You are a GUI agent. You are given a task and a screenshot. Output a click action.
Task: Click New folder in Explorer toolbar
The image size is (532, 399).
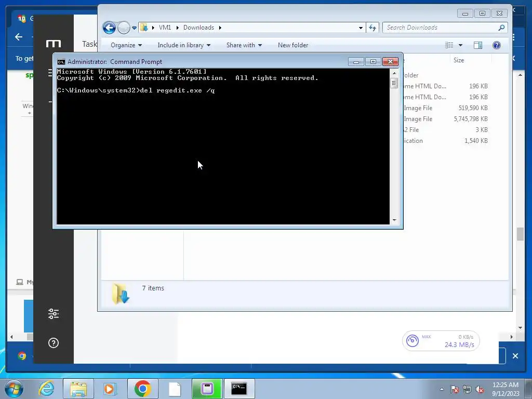(293, 45)
